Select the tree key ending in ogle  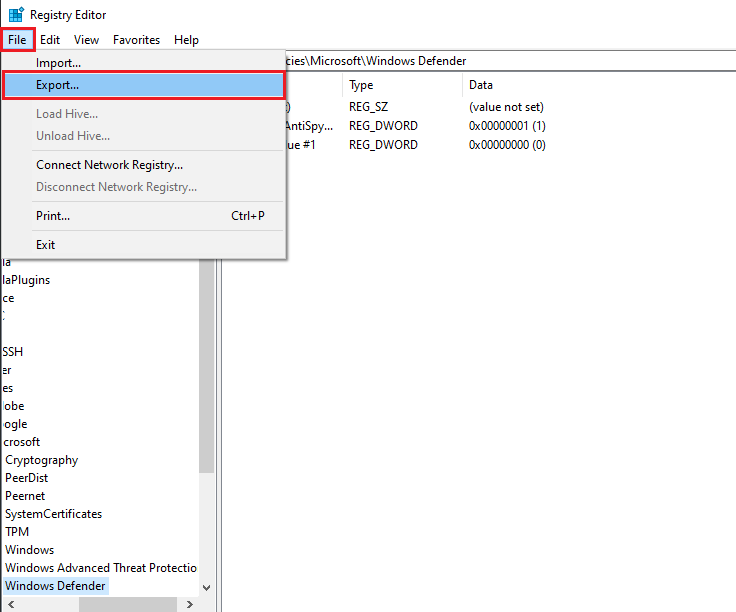coord(15,424)
